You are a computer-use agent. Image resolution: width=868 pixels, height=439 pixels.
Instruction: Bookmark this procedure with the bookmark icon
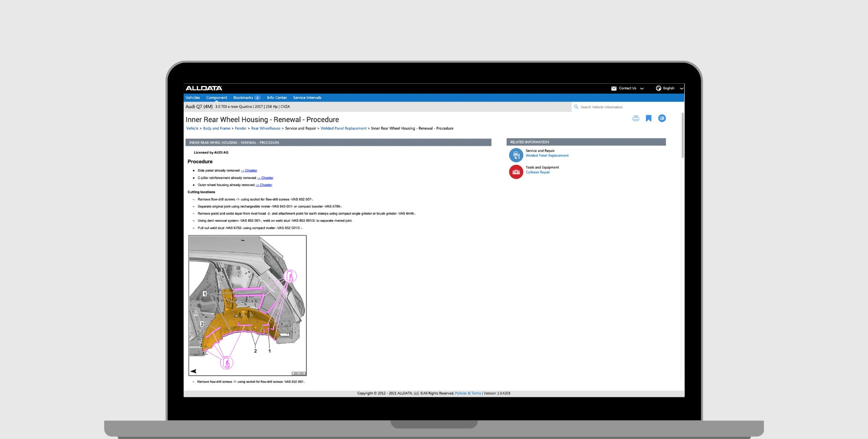pyautogui.click(x=648, y=118)
